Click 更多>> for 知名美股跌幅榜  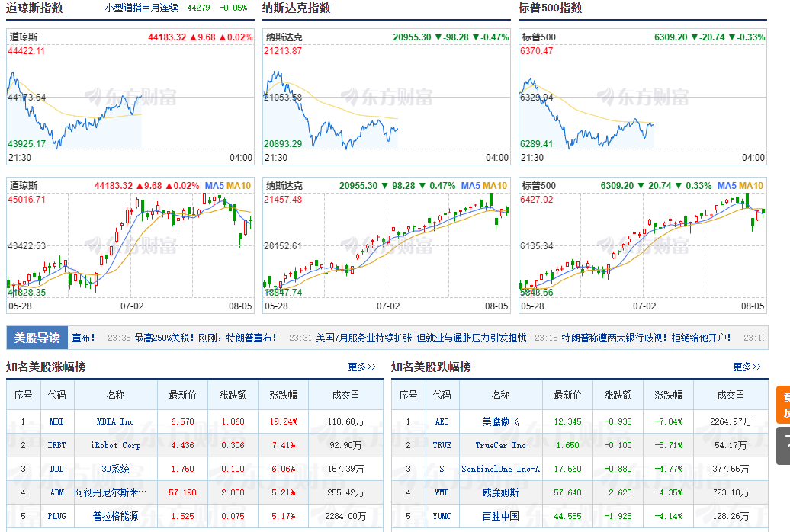click(747, 367)
